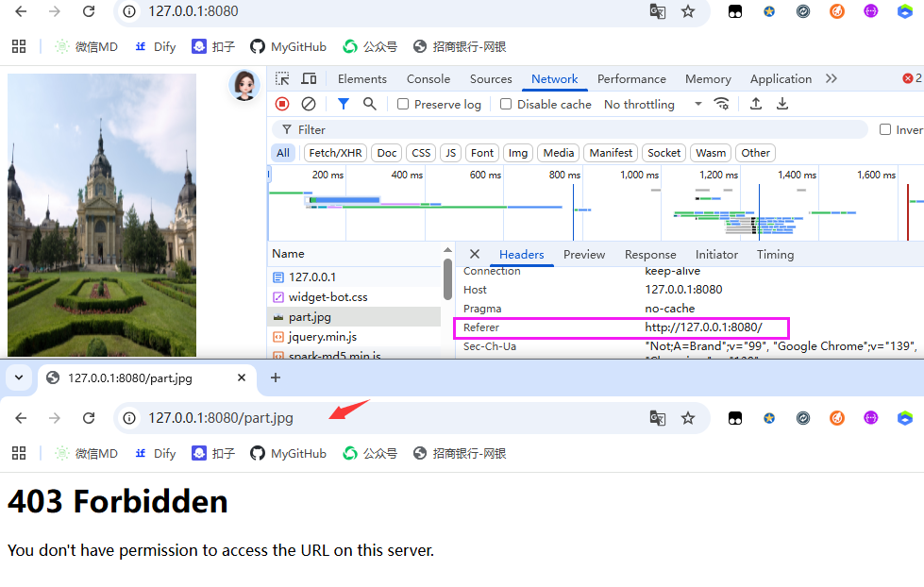Click the site info icon in top address bar
Viewport: 924px width, 587px height.
pos(129,11)
